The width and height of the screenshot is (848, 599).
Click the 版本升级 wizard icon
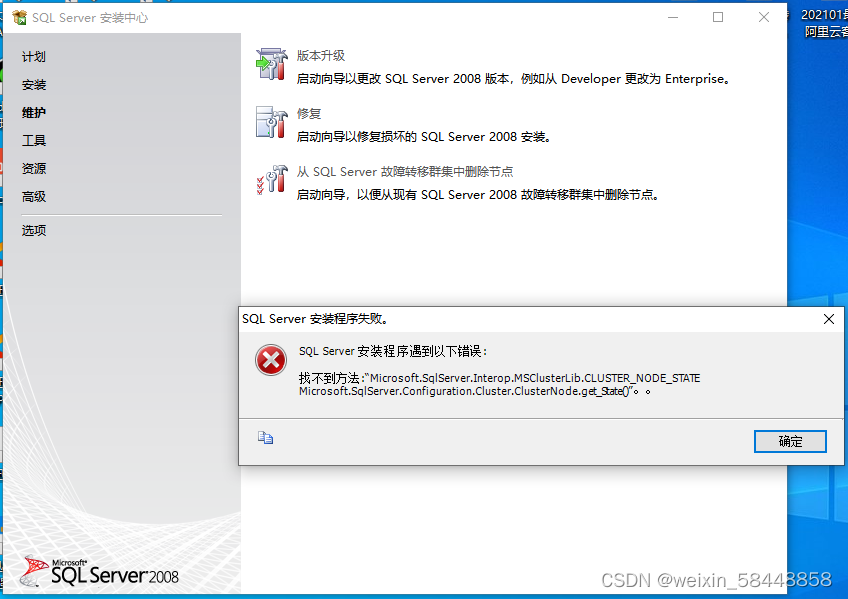[271, 64]
